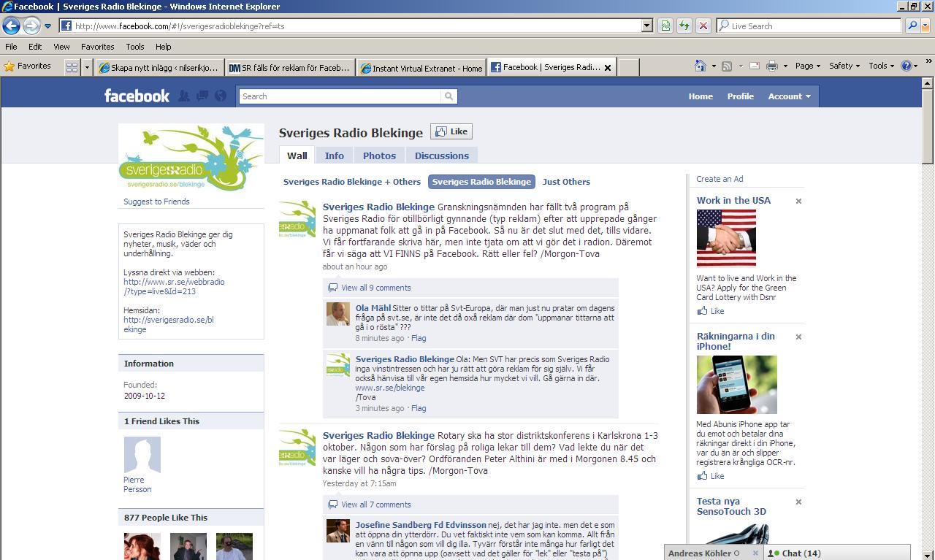This screenshot has height=560, width=935.
Task: Click the RSS feeds icon
Action: (727, 66)
